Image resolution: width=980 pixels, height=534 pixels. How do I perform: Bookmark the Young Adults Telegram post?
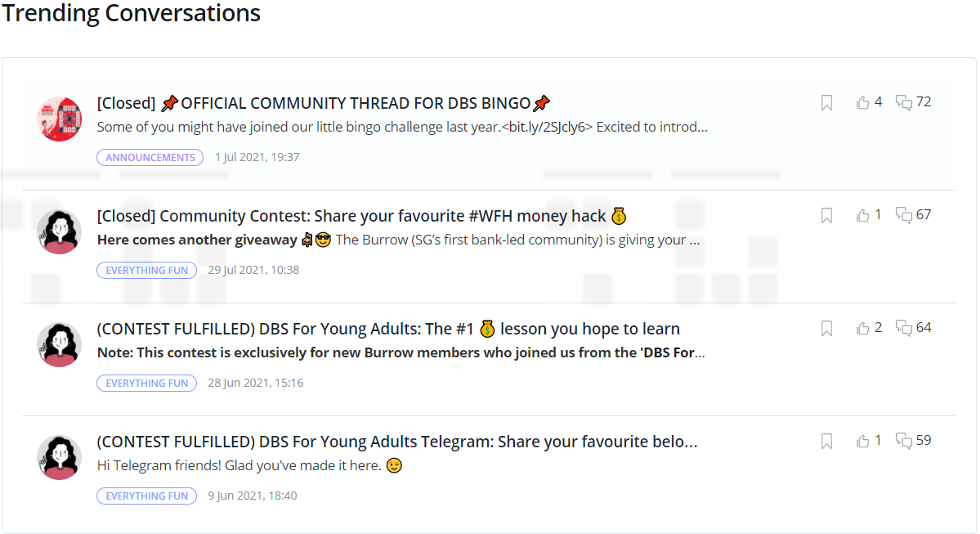click(x=826, y=441)
